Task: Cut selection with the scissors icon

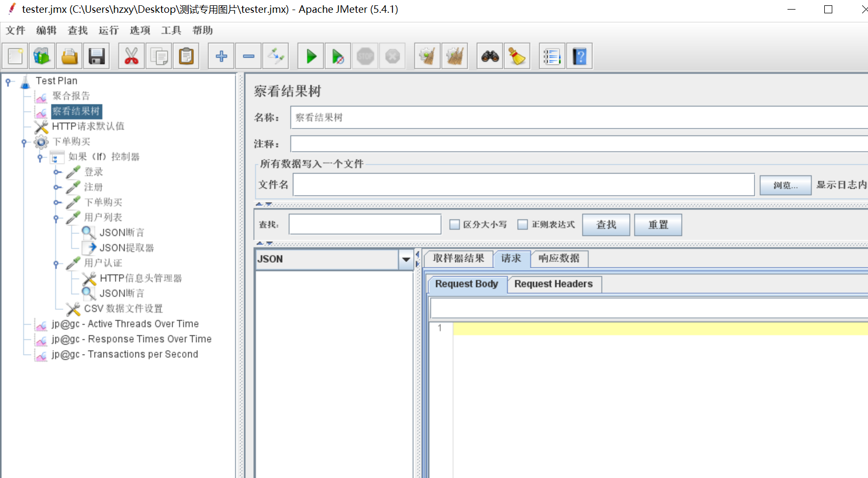Action: tap(131, 56)
